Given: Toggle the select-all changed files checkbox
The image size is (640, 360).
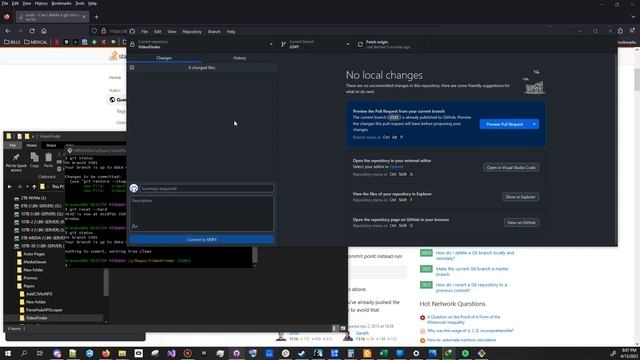Looking at the screenshot, I should (x=132, y=68).
